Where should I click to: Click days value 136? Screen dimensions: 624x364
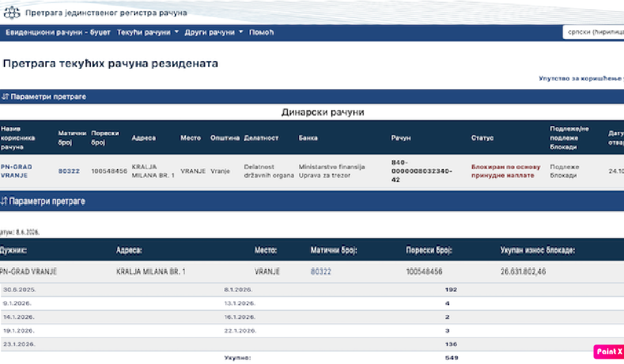tap(451, 344)
